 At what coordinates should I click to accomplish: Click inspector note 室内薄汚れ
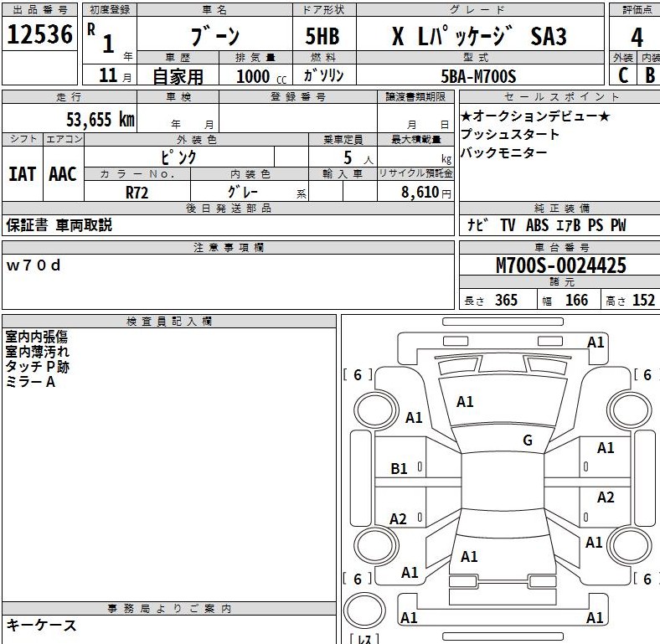click(x=37, y=352)
